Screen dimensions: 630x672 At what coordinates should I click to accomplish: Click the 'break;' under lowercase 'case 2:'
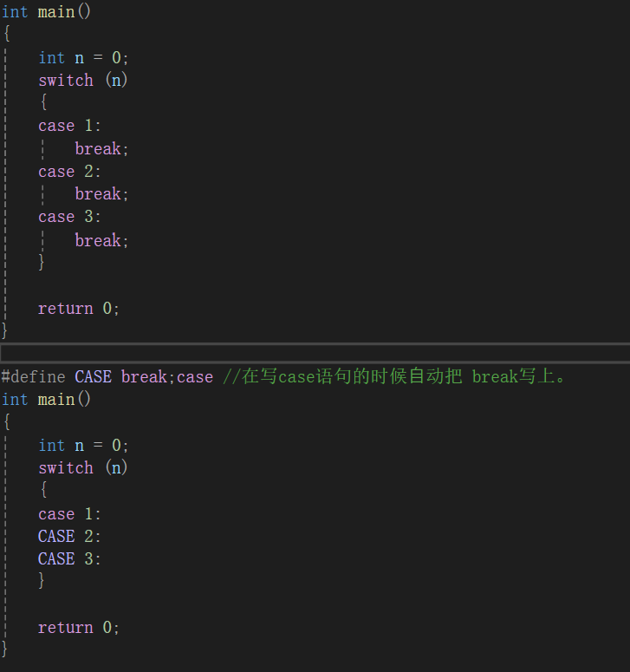[x=101, y=193]
